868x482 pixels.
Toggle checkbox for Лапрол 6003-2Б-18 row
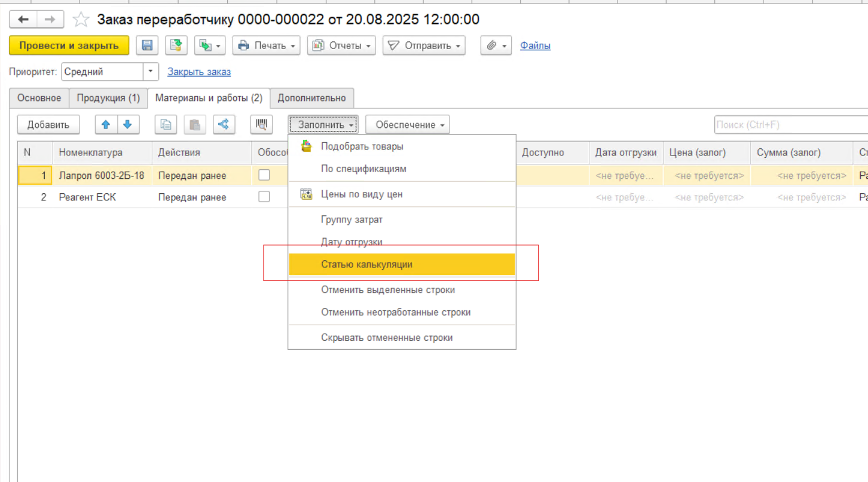pyautogui.click(x=264, y=175)
